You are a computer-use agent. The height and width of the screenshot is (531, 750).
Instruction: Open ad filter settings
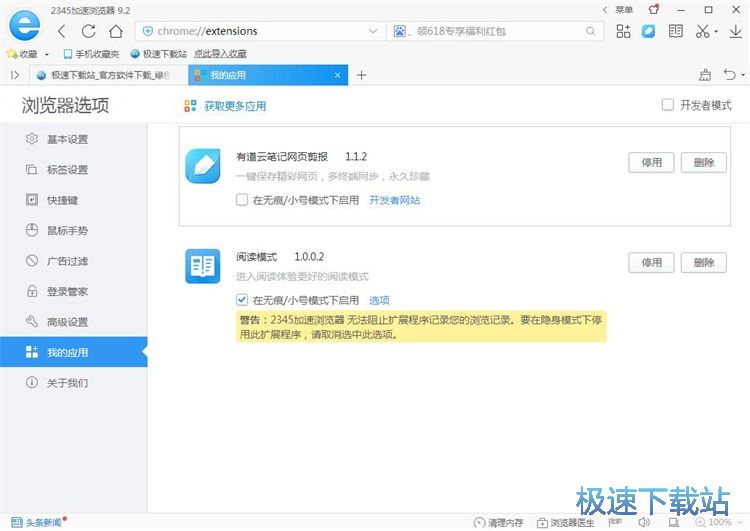[x=74, y=261]
